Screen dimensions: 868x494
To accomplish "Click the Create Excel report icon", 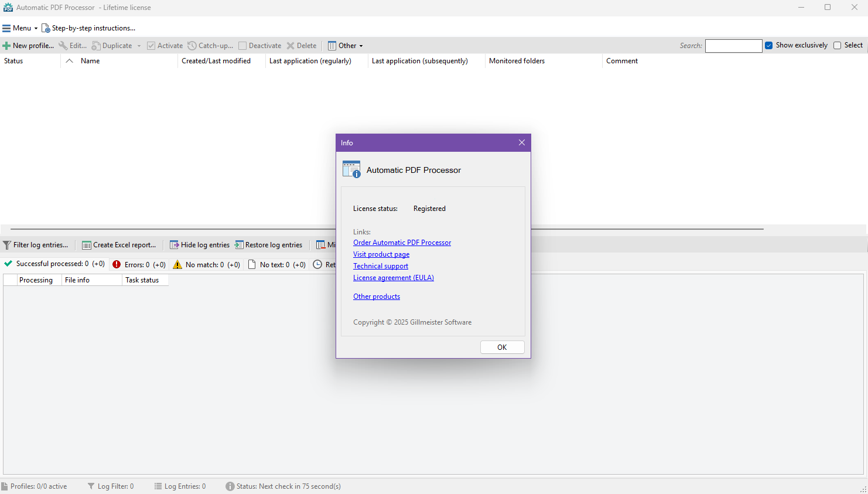I will tap(87, 245).
